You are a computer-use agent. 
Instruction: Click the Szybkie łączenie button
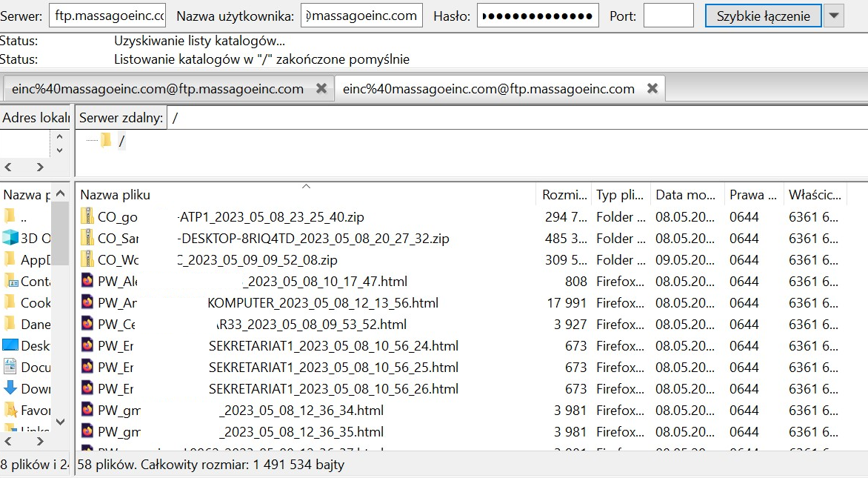point(764,16)
